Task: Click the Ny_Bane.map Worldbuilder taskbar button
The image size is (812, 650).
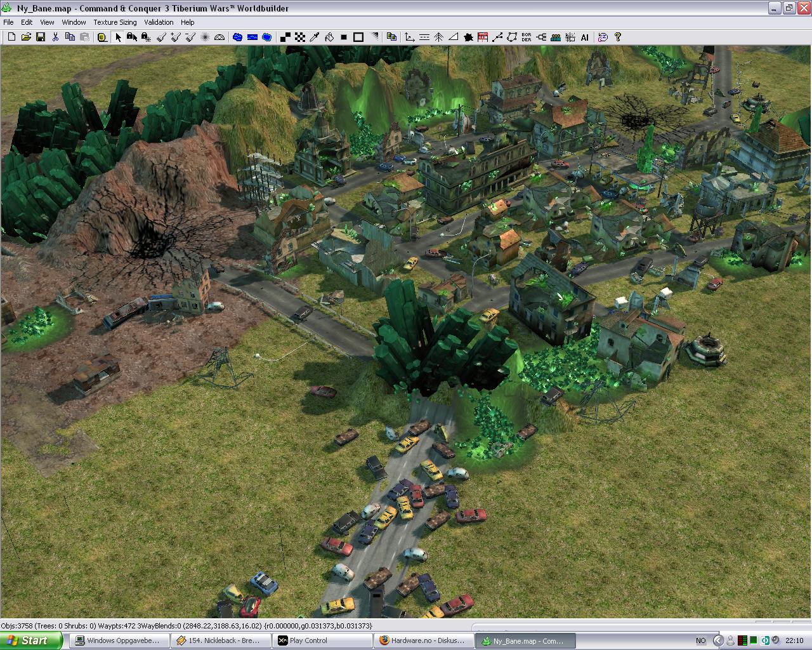Action: 525,640
